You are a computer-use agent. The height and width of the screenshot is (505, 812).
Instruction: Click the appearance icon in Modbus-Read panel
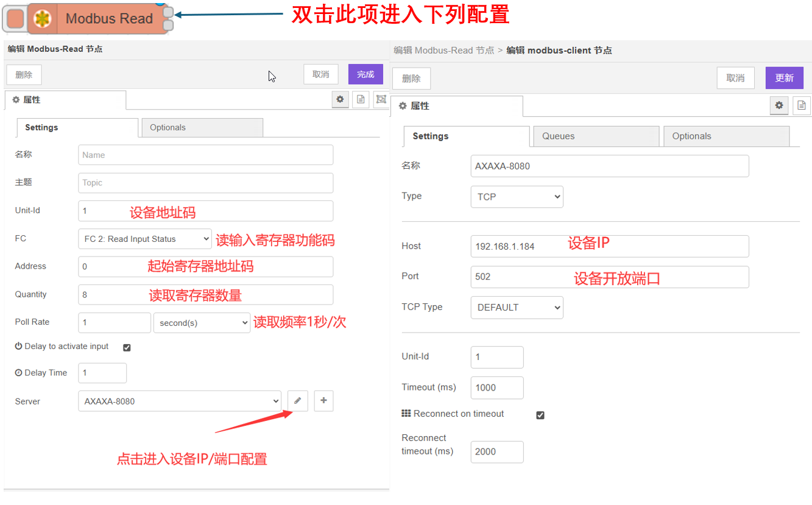(x=381, y=99)
